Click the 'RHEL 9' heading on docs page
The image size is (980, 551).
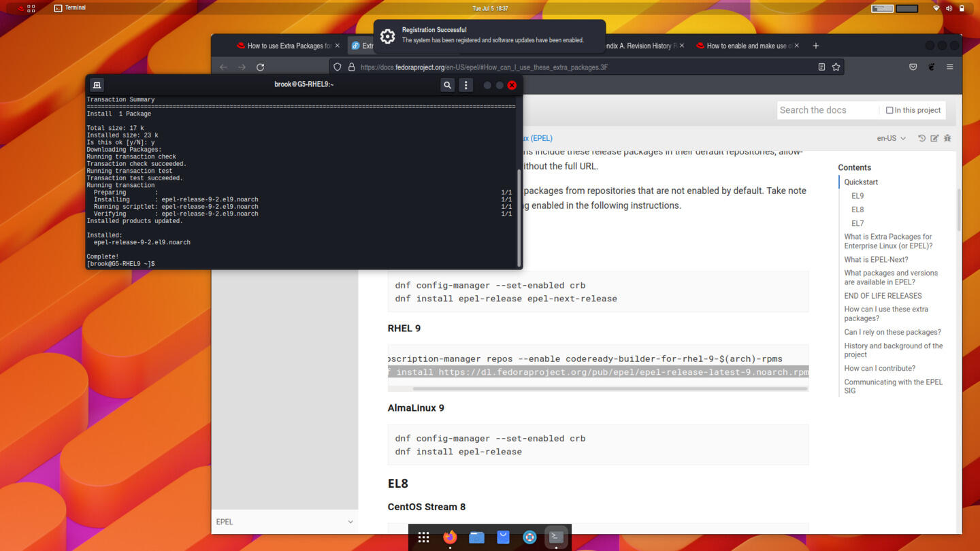[x=404, y=328]
